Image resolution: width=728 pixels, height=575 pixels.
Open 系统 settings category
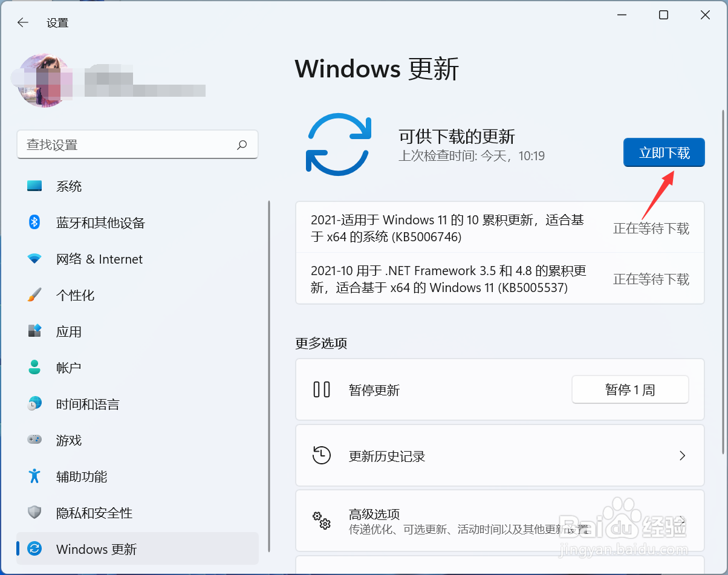[137, 186]
